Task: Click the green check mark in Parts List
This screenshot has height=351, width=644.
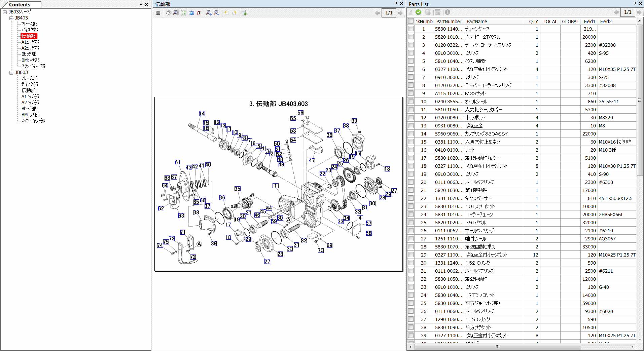Action: tap(418, 12)
